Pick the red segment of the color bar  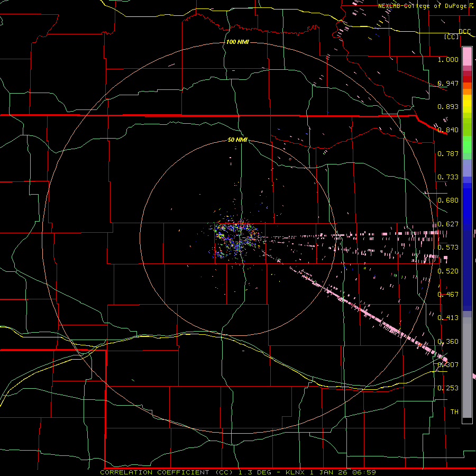(x=467, y=79)
